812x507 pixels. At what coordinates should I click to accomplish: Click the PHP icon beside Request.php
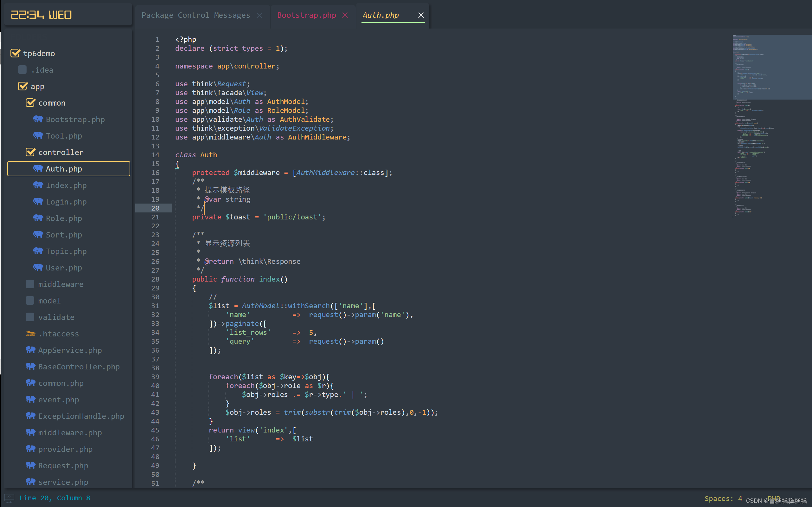click(x=30, y=465)
